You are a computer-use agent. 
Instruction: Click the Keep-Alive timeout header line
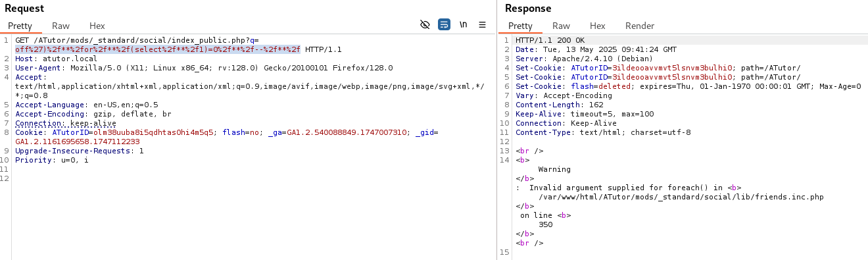(585, 114)
